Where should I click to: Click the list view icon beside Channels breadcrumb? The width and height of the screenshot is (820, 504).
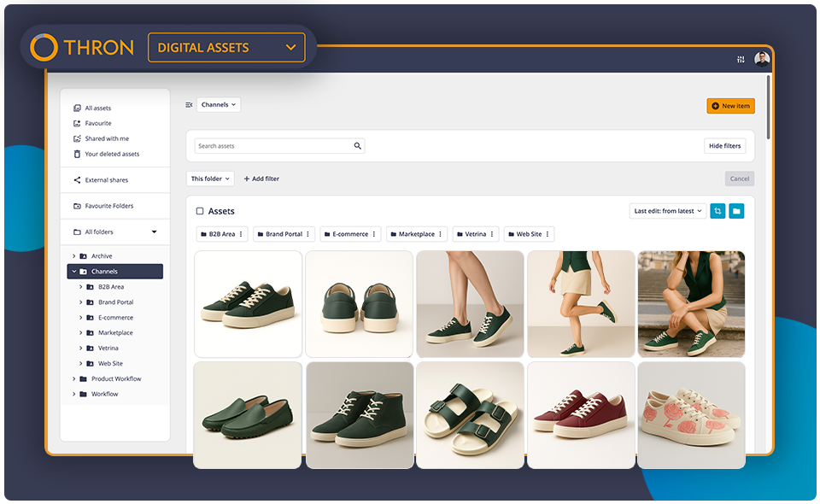[188, 104]
